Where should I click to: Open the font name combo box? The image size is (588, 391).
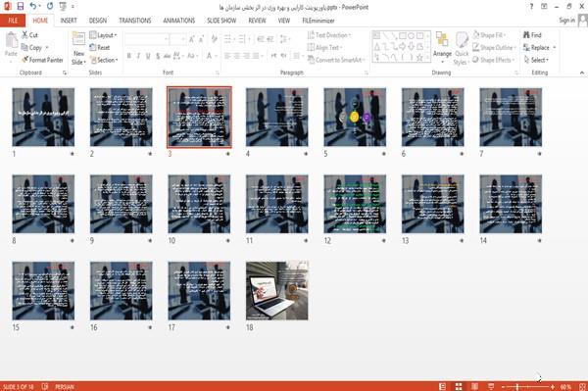pos(146,39)
